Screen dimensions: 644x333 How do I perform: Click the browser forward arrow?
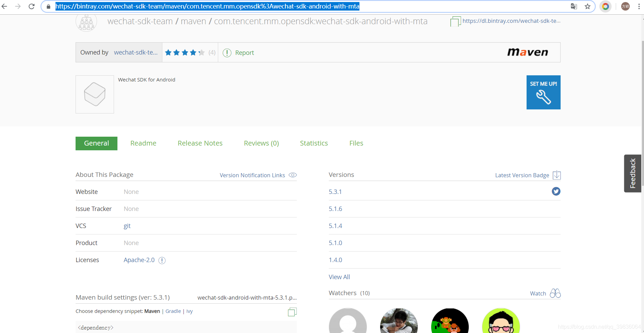18,6
